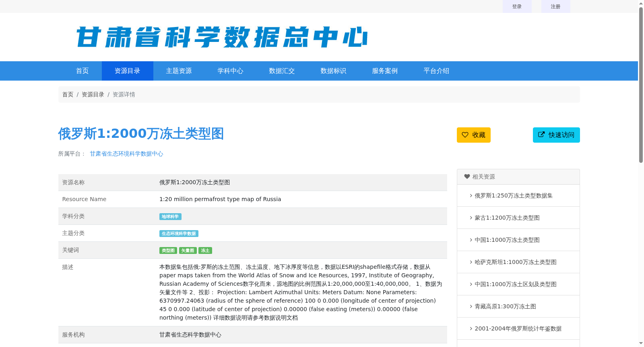
Task: Click the page title 俄罗斯1:2000万冻土类型图
Action: pos(141,133)
